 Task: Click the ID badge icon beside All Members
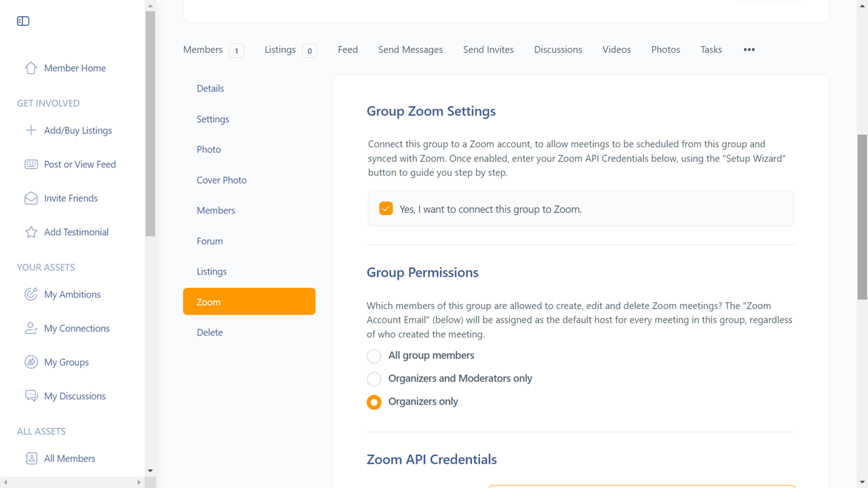31,458
